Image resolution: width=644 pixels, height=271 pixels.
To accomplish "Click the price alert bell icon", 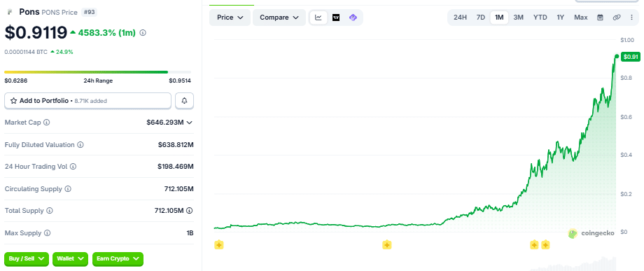I will point(184,101).
